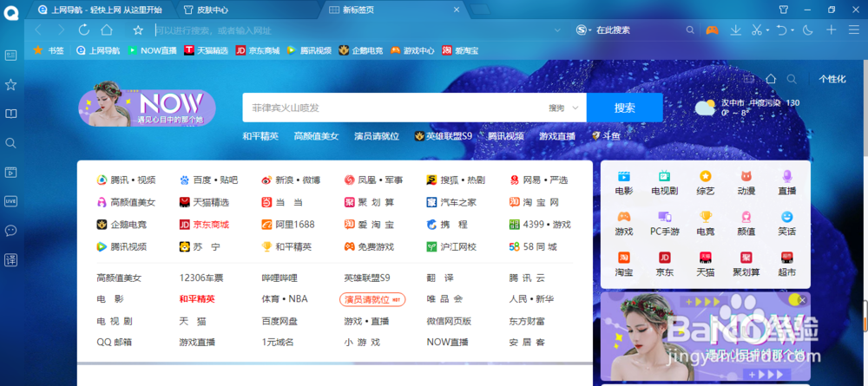Viewport: 868px width, 386px height.
Task: Click the undo closed tab arrow icon
Action: coord(782,29)
